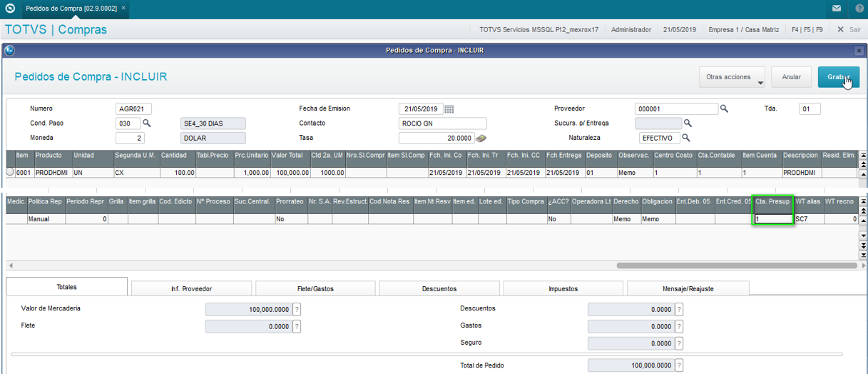The width and height of the screenshot is (868, 374).
Task: Jump to last row using lower grid bottom arrow
Action: pos(863,255)
